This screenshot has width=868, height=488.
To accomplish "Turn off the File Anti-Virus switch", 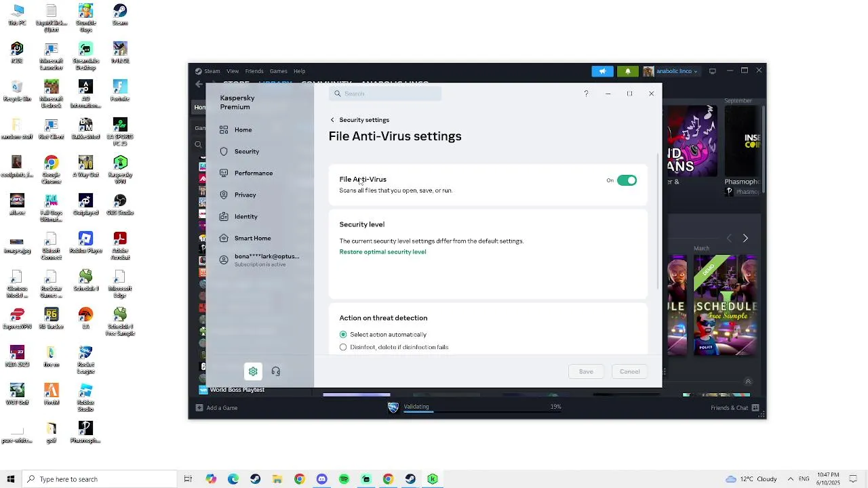I will pyautogui.click(x=627, y=180).
